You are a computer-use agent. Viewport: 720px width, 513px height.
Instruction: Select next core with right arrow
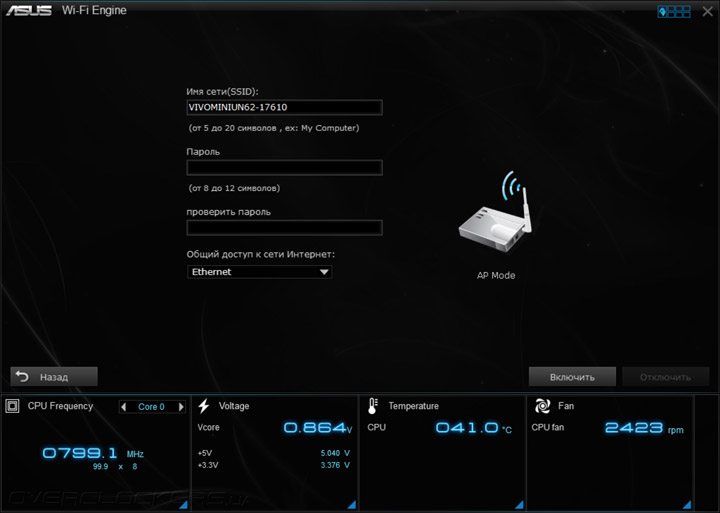coord(181,406)
